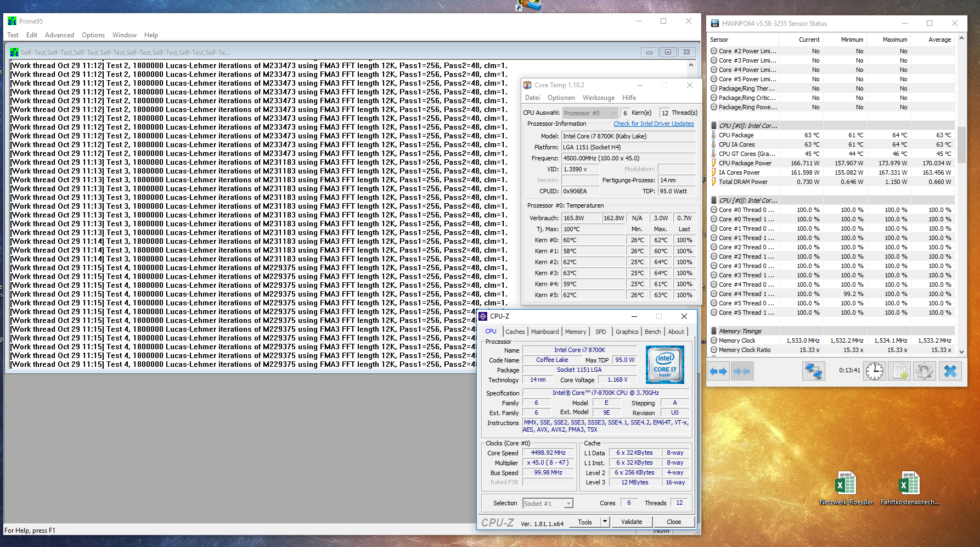The image size is (980, 547).
Task: Open the Test menu in Prime95
Action: click(13, 35)
